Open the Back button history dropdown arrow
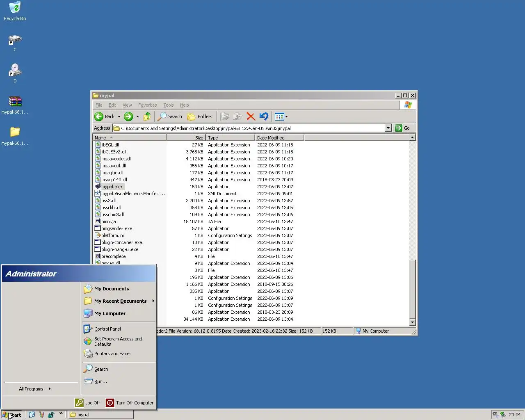Viewport: 525px width, 420px height. click(x=119, y=116)
